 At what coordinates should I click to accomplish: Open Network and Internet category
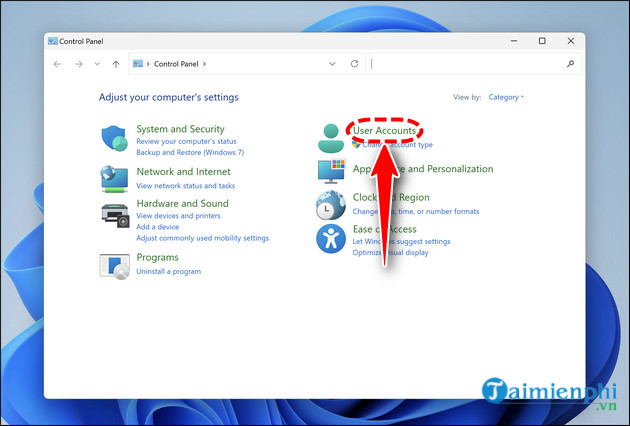(x=183, y=172)
